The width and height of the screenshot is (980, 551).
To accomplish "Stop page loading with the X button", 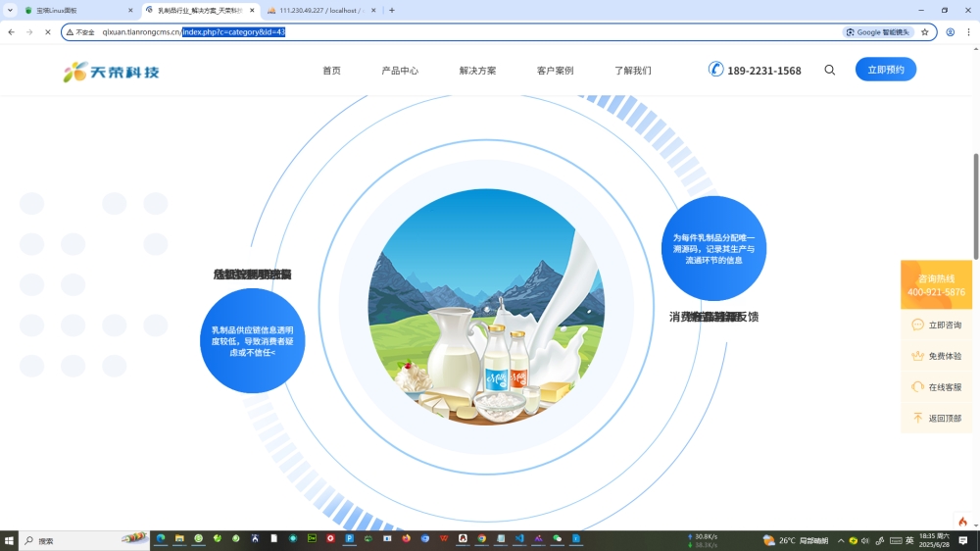I will pyautogui.click(x=47, y=32).
